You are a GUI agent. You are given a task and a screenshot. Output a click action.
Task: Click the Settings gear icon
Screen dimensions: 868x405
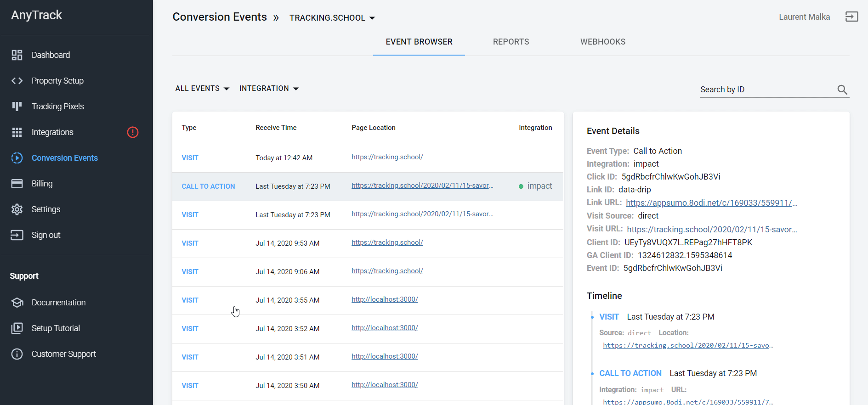point(17,209)
